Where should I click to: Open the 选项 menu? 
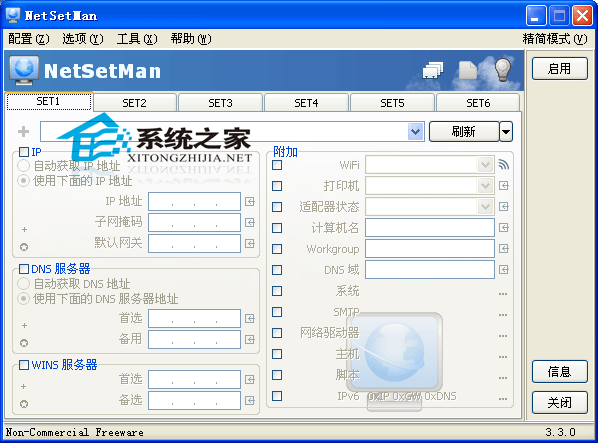83,39
